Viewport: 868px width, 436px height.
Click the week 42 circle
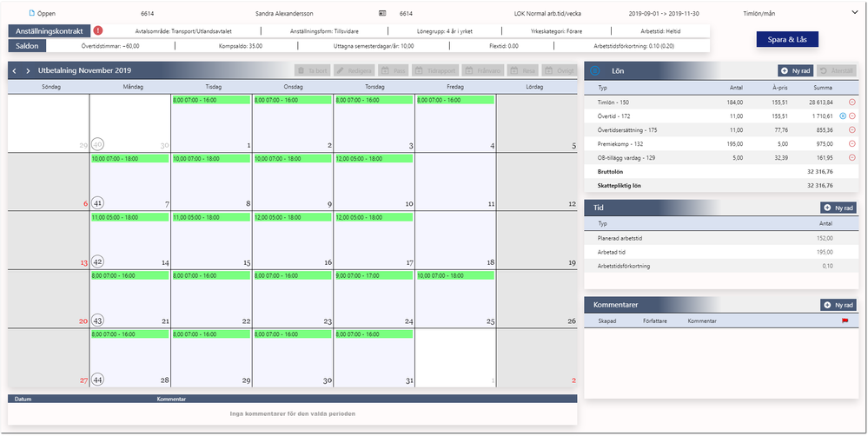pyautogui.click(x=97, y=261)
